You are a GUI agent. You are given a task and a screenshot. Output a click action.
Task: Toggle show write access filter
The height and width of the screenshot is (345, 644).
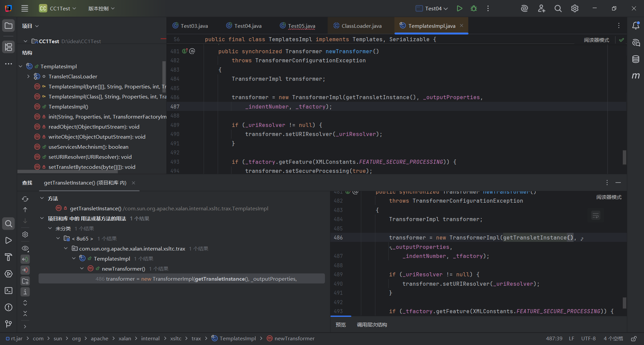(x=25, y=270)
